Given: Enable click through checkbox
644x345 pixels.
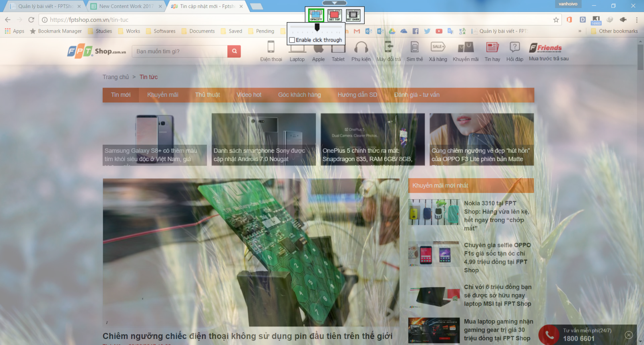Looking at the screenshot, I should point(292,40).
